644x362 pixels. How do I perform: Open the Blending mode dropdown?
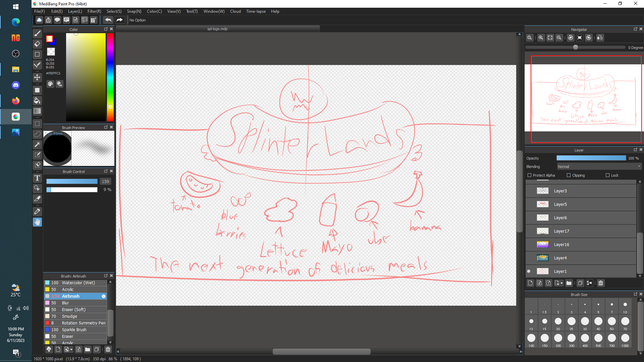599,167
